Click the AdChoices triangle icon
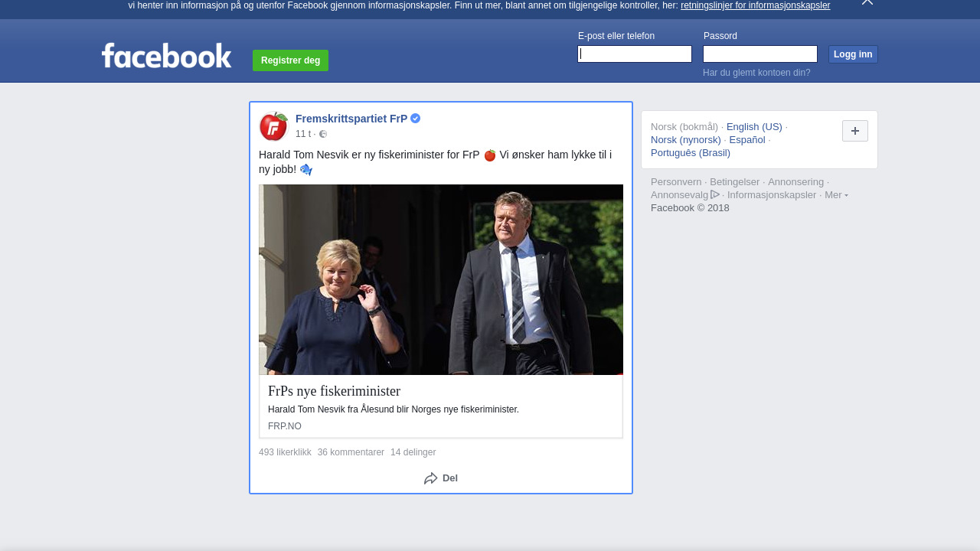980x551 pixels. coord(715,194)
